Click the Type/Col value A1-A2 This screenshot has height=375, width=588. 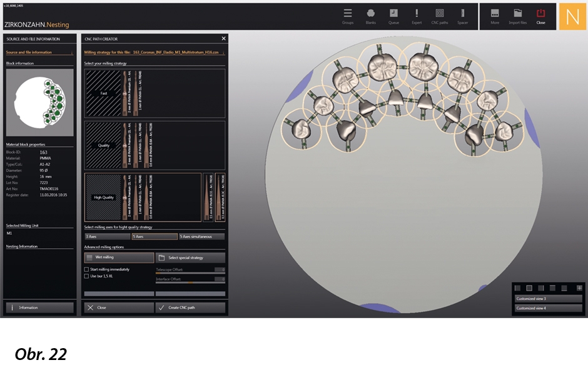tap(45, 164)
